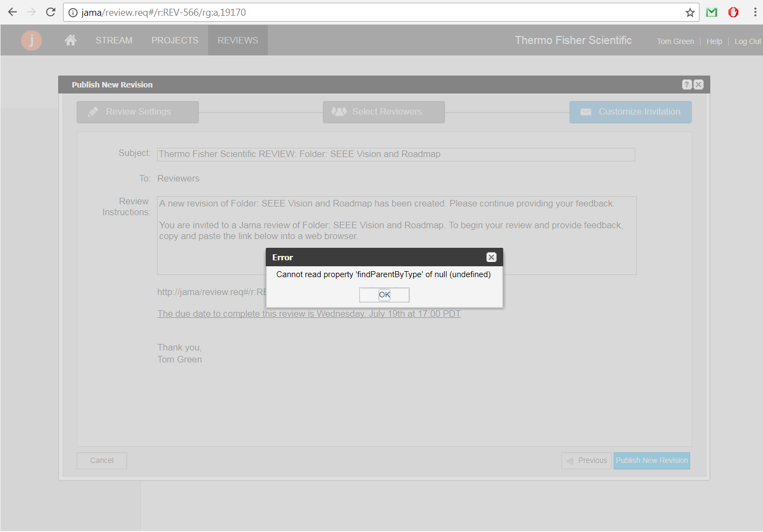This screenshot has height=532, width=763.
Task: Open the Help link
Action: tap(714, 41)
